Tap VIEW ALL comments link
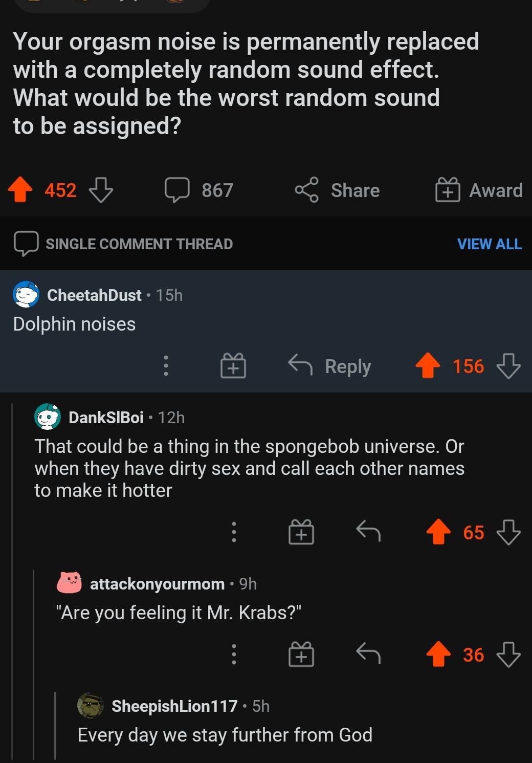The width and height of the screenshot is (532, 763). pos(489,244)
